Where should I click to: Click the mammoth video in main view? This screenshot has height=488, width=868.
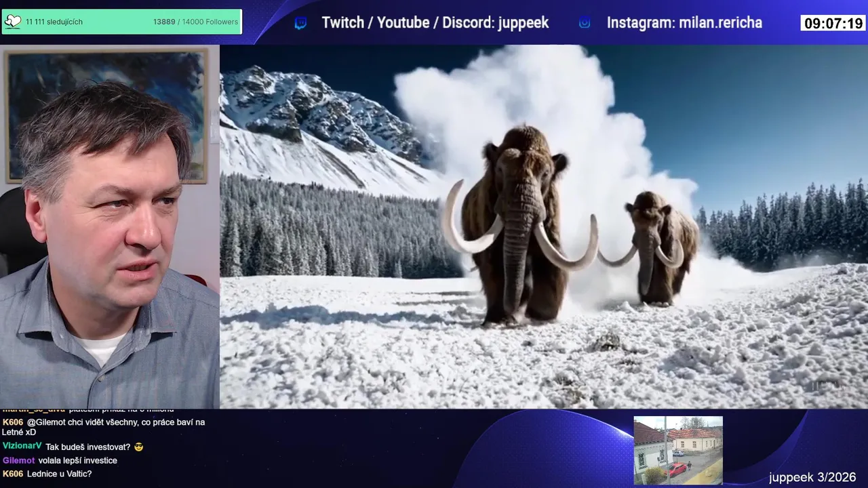(x=544, y=227)
